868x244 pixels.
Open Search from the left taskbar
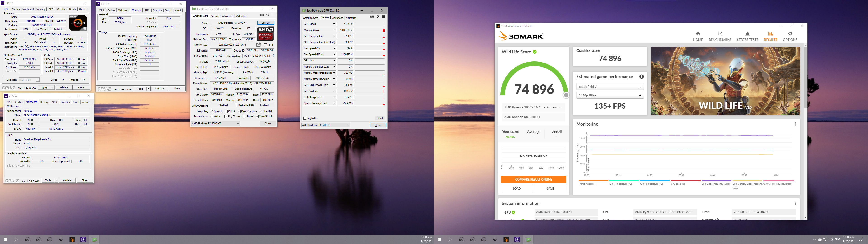tap(16, 240)
